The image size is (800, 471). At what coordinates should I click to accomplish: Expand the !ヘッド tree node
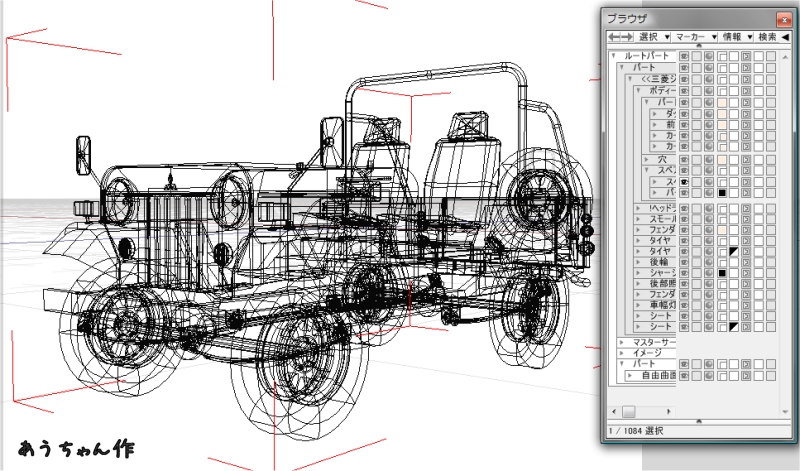click(639, 208)
